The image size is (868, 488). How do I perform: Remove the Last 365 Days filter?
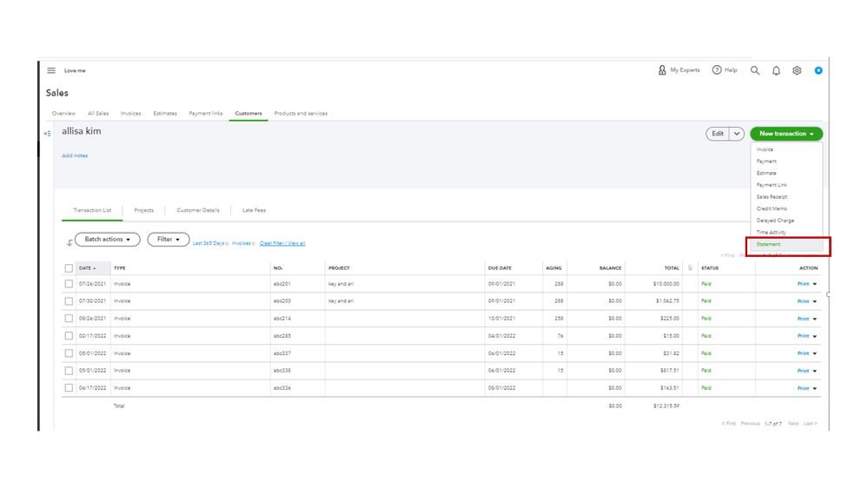pos(227,243)
